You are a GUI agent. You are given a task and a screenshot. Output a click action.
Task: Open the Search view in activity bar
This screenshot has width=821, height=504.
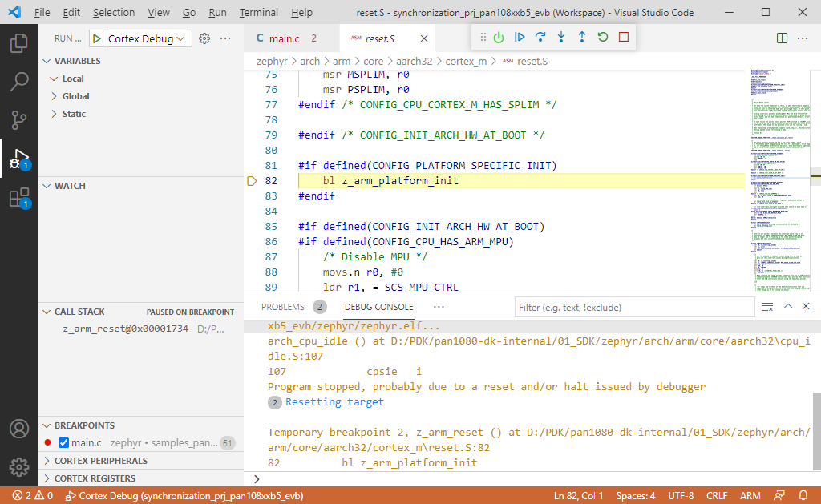[x=19, y=81]
